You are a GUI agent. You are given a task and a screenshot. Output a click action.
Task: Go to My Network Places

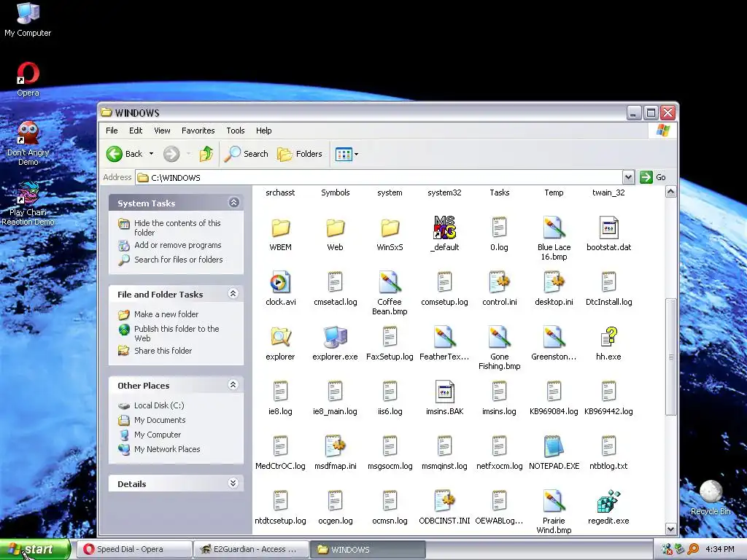click(x=167, y=449)
